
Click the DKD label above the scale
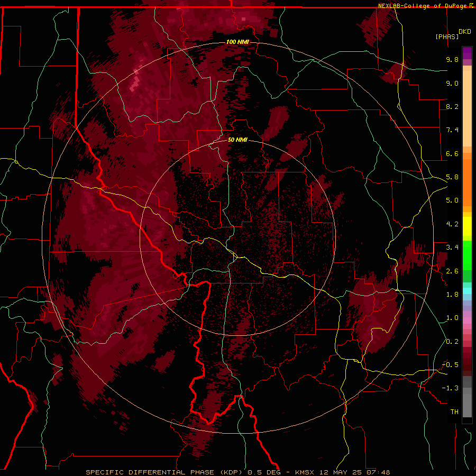[x=464, y=32]
